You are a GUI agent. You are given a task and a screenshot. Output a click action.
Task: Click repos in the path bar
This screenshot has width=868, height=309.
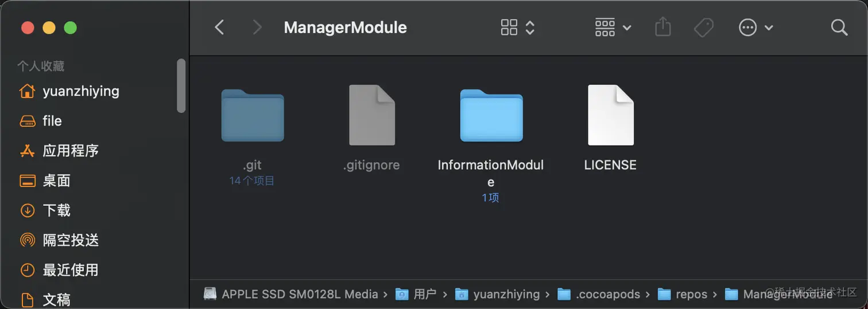[x=691, y=294]
